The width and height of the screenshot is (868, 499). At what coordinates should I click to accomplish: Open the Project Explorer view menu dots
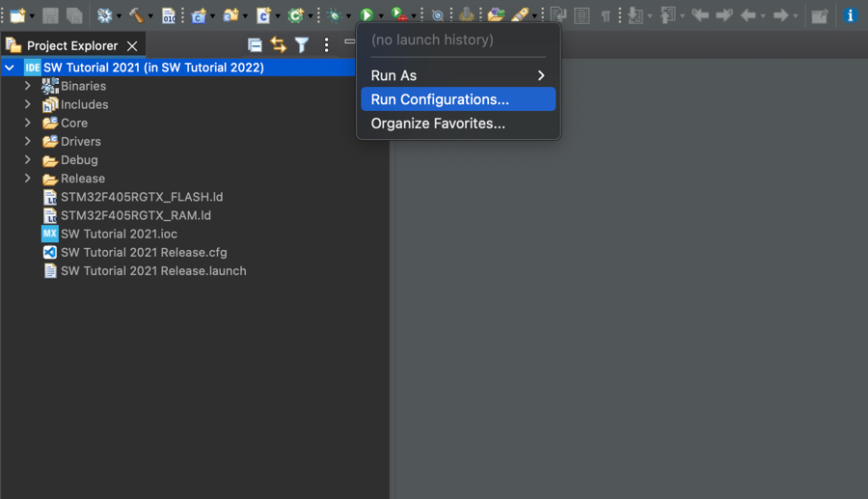(x=326, y=45)
